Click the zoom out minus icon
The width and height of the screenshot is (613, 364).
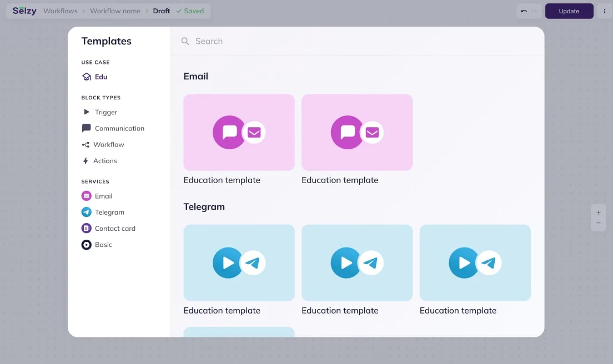click(598, 223)
